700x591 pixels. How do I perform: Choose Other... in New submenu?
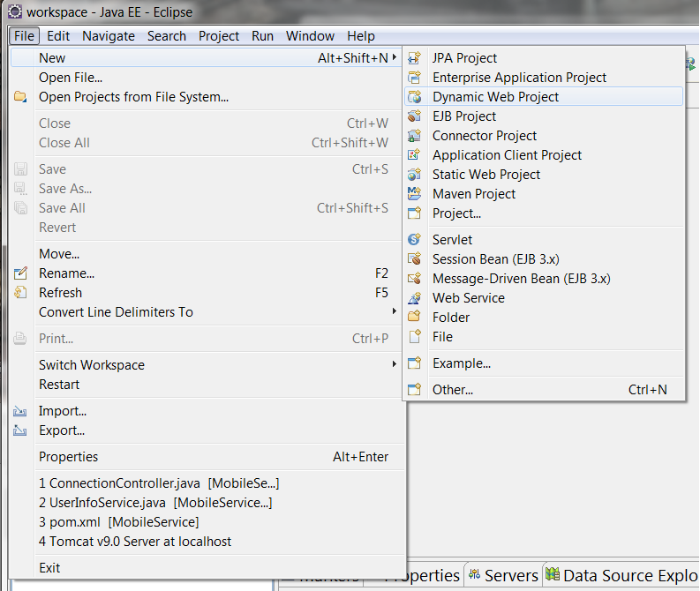coord(544,389)
